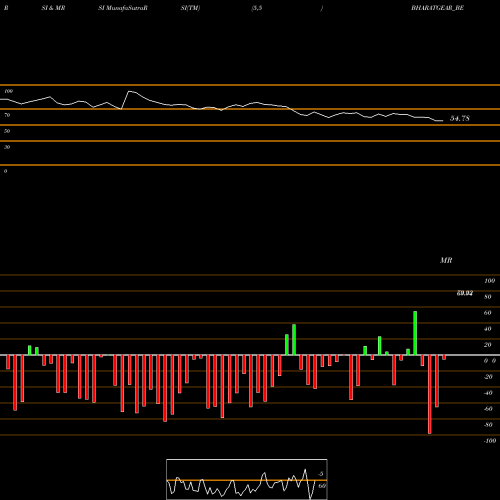Image resolution: width=500 pixels, height=500 pixels.
Task: Click the MR panel label
Action: point(446,260)
